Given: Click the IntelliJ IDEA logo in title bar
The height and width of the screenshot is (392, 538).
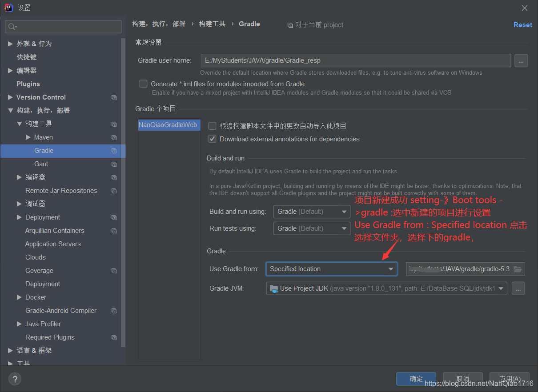Looking at the screenshot, I should (x=8, y=8).
